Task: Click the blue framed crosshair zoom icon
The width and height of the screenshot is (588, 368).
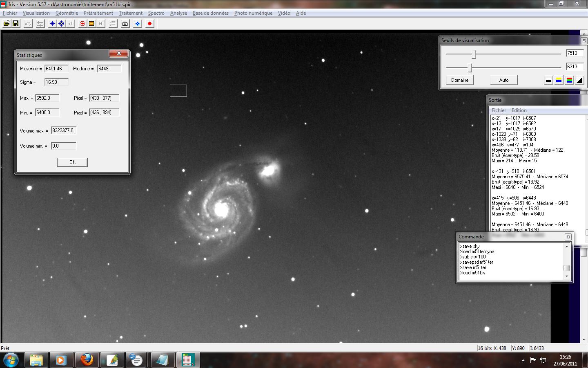Action: coord(52,24)
